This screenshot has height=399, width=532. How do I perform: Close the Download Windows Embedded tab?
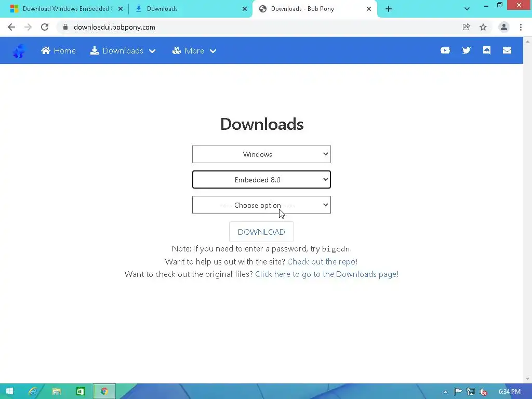(x=121, y=9)
